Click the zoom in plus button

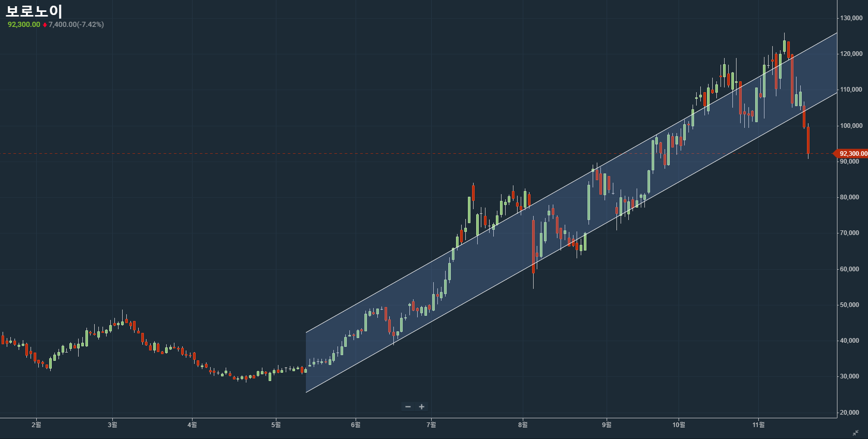pos(421,407)
